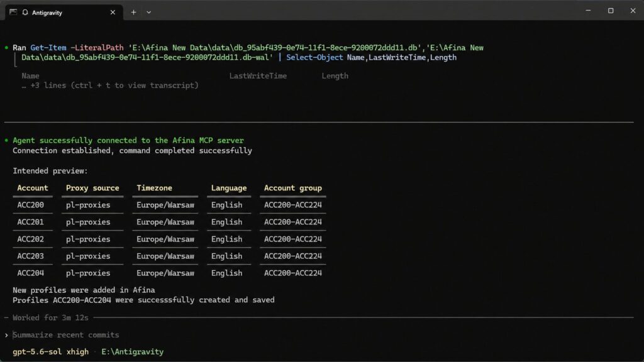The image size is (644, 362).
Task: Click the terminal icon in the tab
Action: (x=13, y=12)
